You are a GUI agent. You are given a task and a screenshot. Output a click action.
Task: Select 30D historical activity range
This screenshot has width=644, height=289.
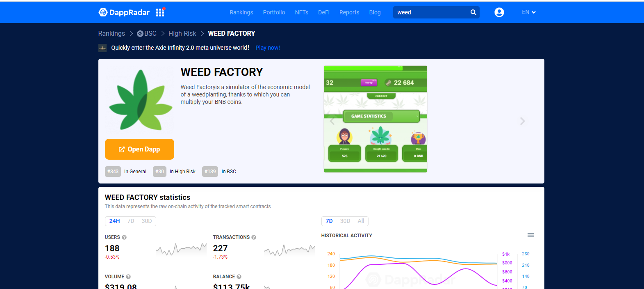coord(345,221)
